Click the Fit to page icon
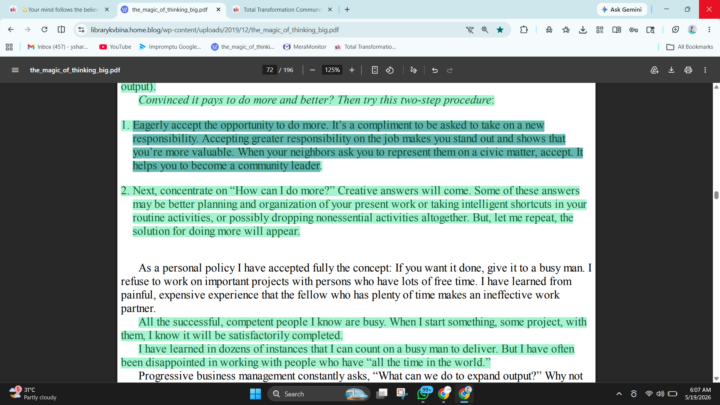The height and width of the screenshot is (405, 720). 375,70
